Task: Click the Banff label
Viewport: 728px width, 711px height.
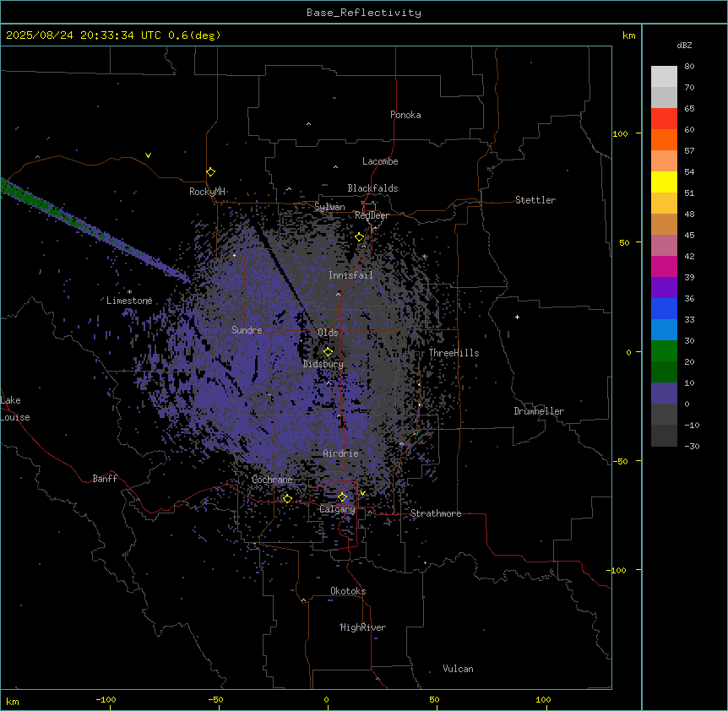Action: click(105, 479)
